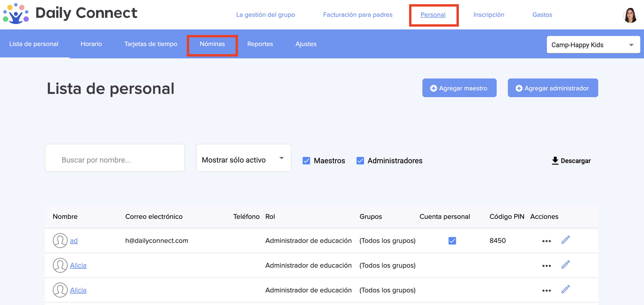Switch to Tarjetas de tiempo tab

(151, 44)
